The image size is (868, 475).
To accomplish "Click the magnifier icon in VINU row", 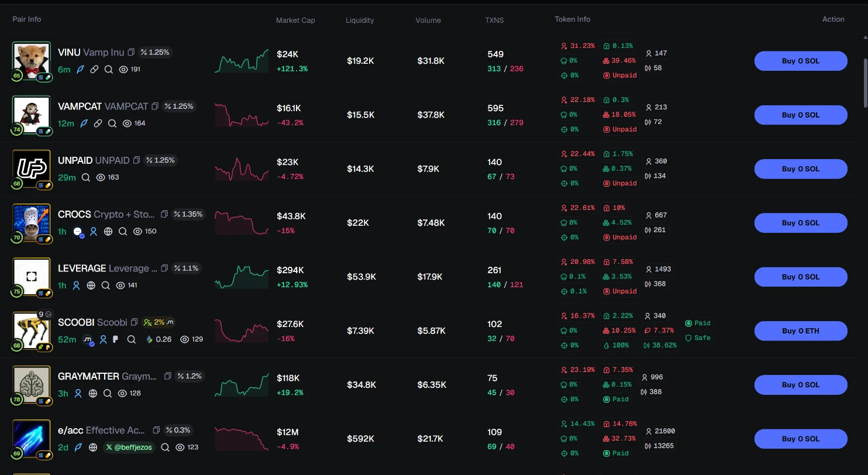I will (x=108, y=69).
